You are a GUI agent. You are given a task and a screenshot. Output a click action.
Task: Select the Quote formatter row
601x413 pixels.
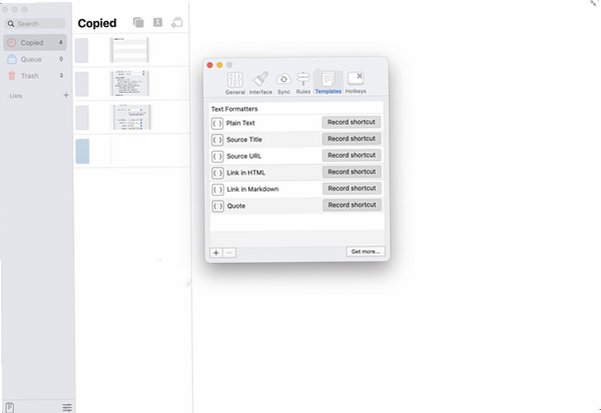tap(297, 206)
